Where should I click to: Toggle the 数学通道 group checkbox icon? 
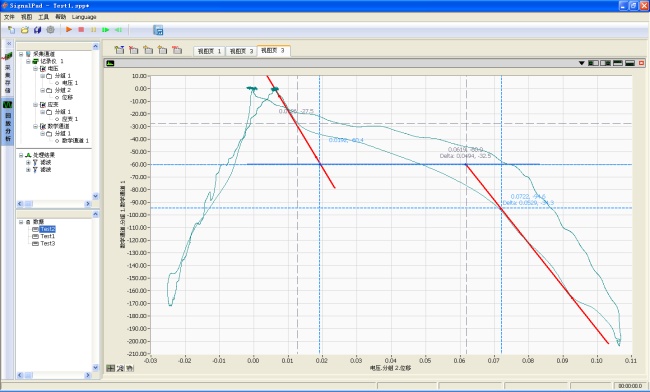point(42,126)
